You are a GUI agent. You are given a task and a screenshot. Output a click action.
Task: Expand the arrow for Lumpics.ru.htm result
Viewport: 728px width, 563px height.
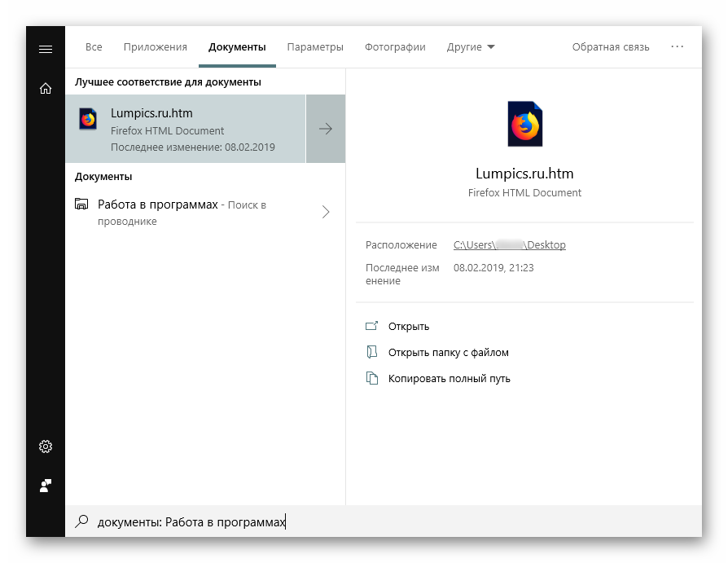click(326, 129)
